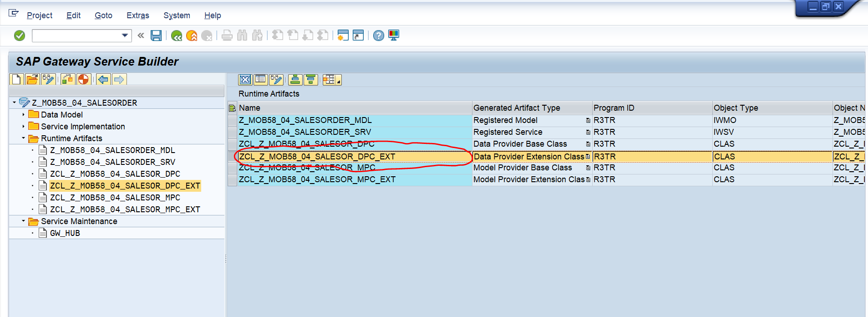Click ZCL_Z_MOB58_04_SALESOR_MPC_EXT in the table

point(317,179)
